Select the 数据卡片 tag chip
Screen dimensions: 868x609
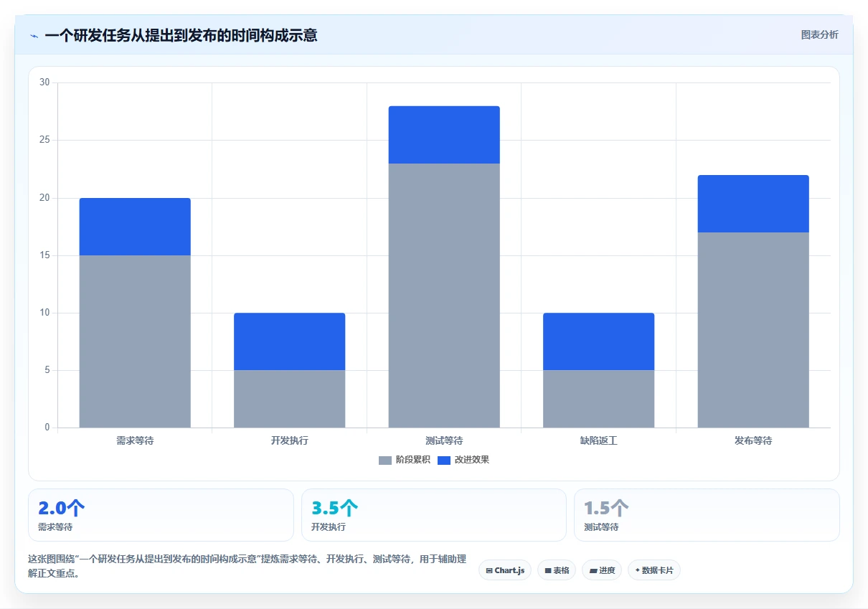pyautogui.click(x=654, y=570)
